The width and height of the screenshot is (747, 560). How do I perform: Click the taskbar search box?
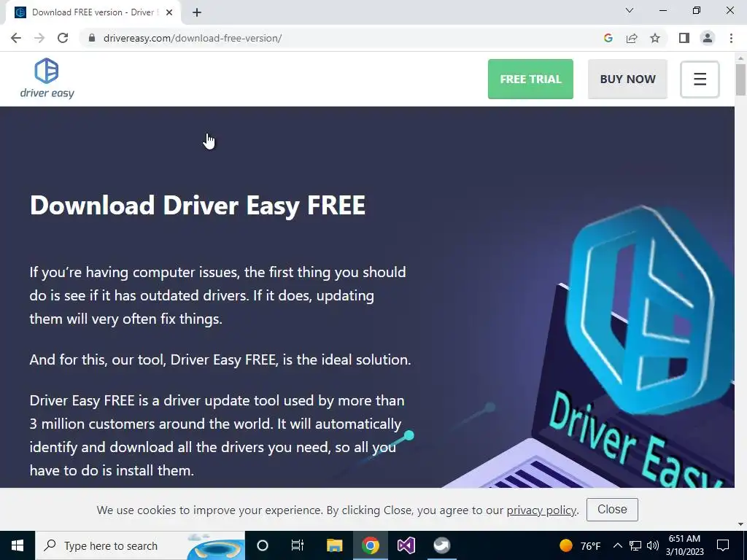[140, 545]
